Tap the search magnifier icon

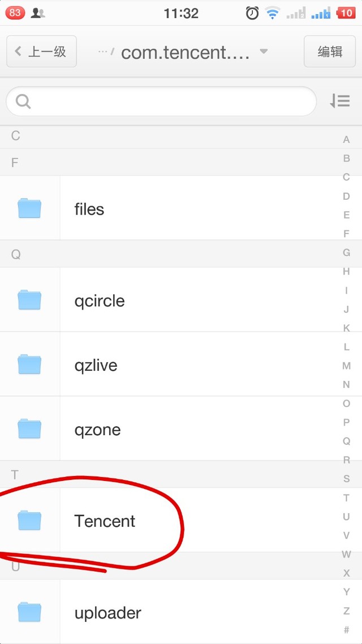[23, 102]
